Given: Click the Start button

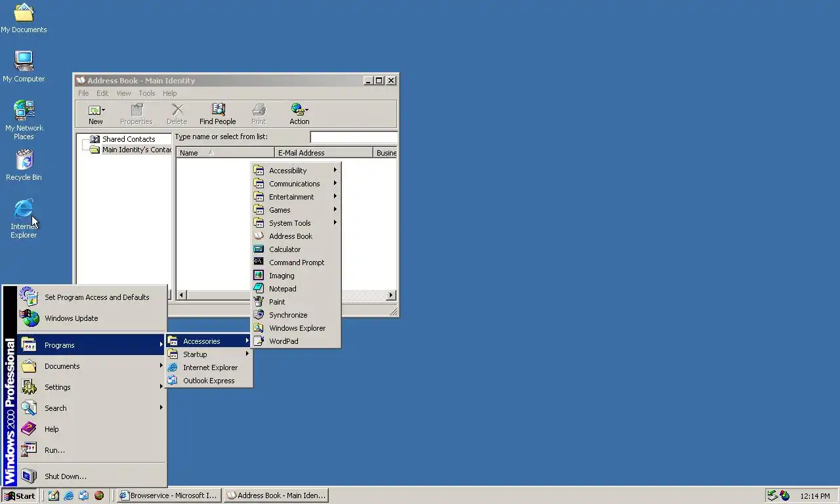Looking at the screenshot, I should pyautogui.click(x=20, y=495).
